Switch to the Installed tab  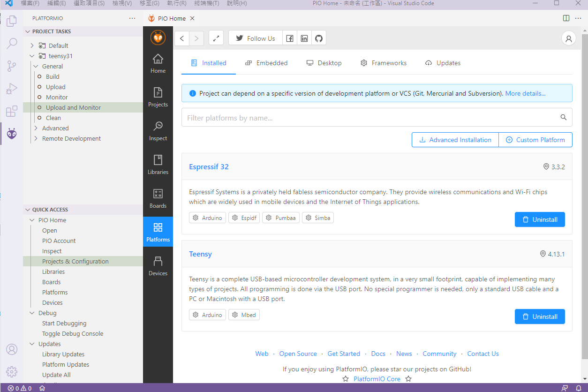pyautogui.click(x=209, y=63)
